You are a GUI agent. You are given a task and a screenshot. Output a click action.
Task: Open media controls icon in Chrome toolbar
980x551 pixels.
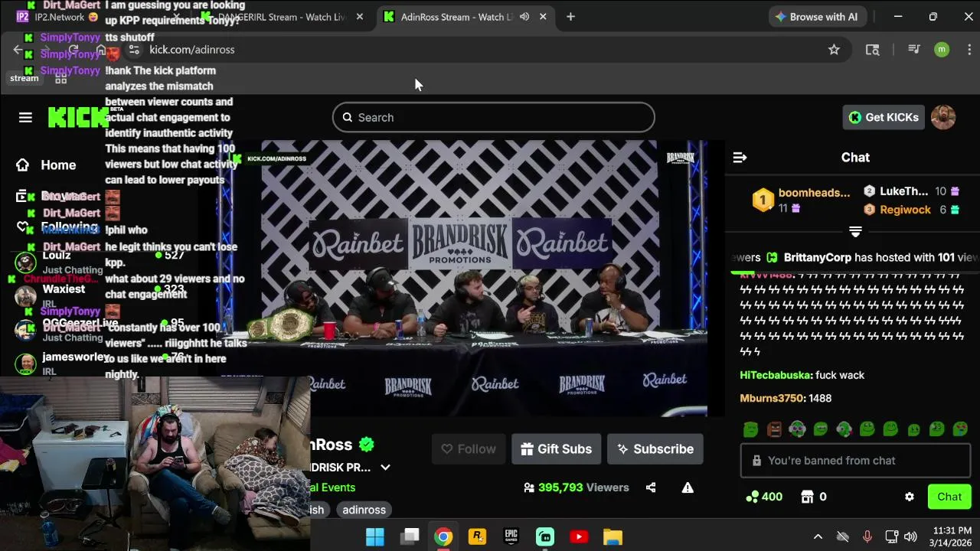pos(913,50)
